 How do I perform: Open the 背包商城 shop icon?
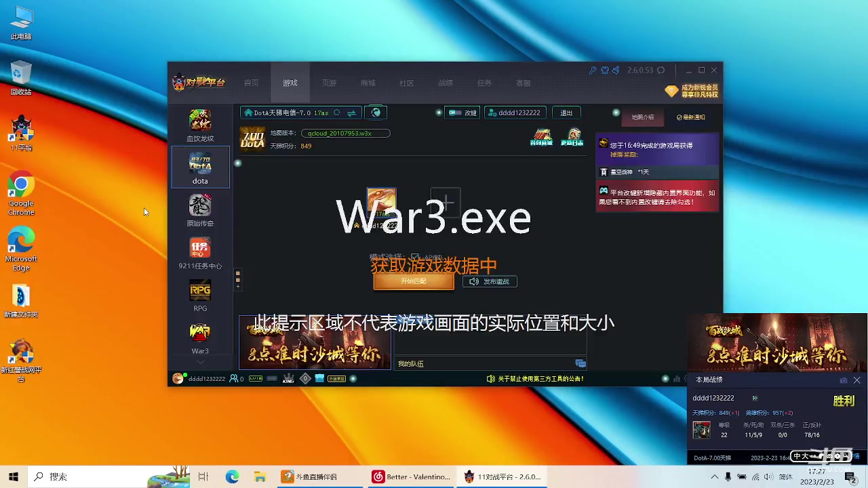pyautogui.click(x=541, y=137)
